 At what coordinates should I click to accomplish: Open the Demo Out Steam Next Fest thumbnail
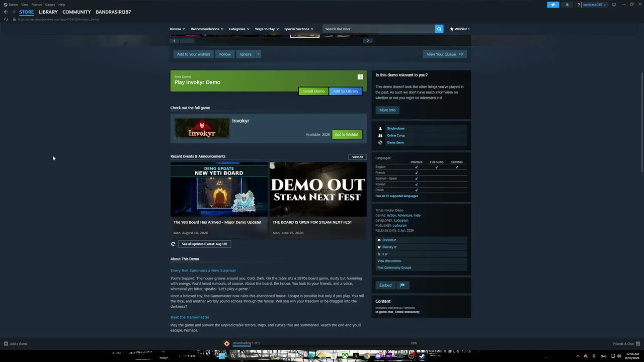(318, 190)
